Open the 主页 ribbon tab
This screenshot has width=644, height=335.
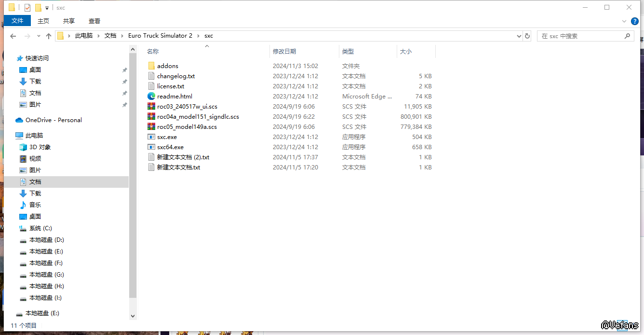(x=43, y=21)
